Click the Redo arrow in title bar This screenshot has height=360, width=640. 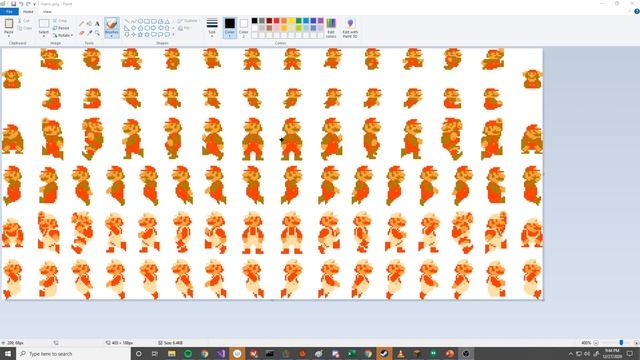(x=28, y=4)
